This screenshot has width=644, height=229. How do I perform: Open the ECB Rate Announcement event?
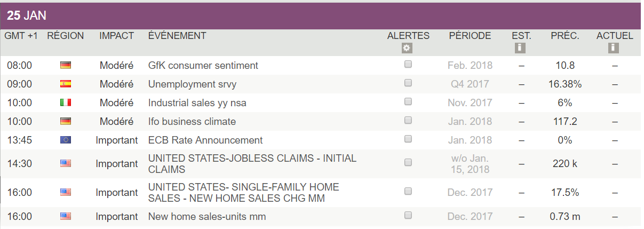(205, 140)
